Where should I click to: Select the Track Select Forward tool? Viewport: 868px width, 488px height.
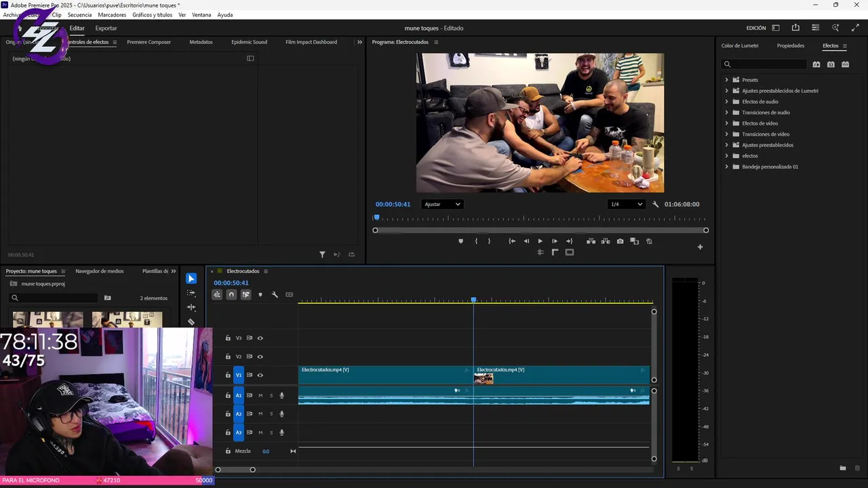[191, 293]
